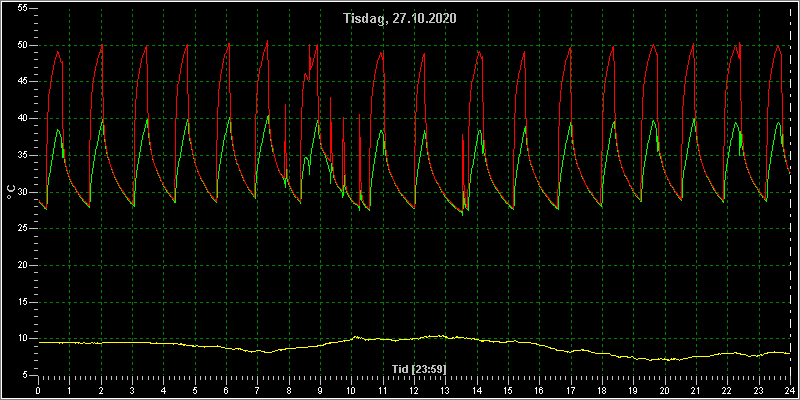Select hour 6 on the time axis
The height and width of the screenshot is (400, 800).
[x=226, y=390]
